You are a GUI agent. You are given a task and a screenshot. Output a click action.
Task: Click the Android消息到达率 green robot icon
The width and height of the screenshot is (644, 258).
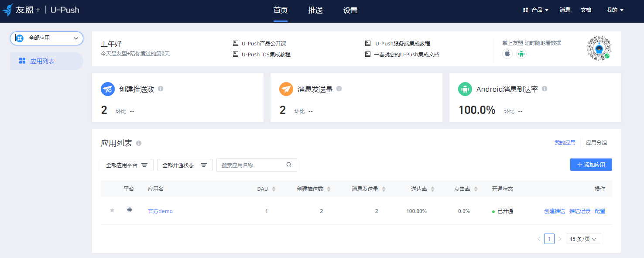465,89
